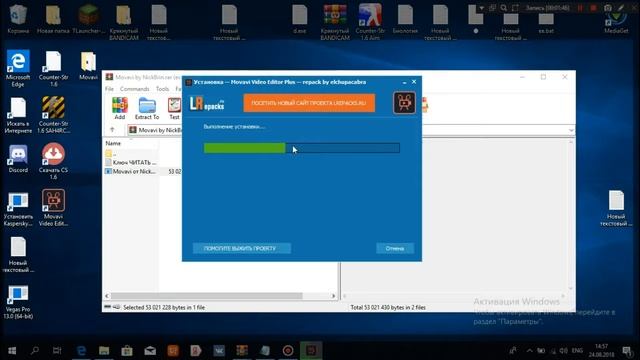
Task: Select the 'Counter-Str 1.6 Aim' desktop shortcut
Action: [370, 22]
